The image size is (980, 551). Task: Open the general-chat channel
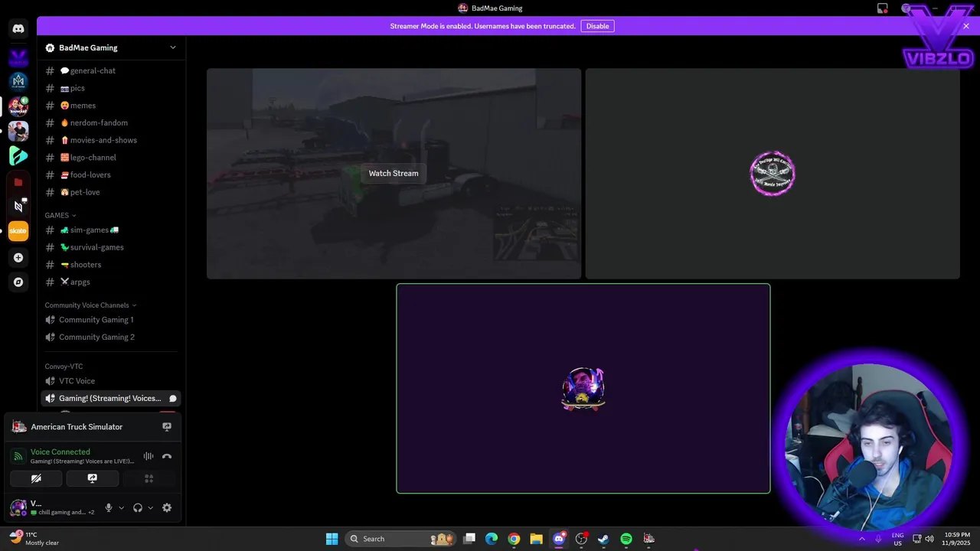click(x=110, y=70)
